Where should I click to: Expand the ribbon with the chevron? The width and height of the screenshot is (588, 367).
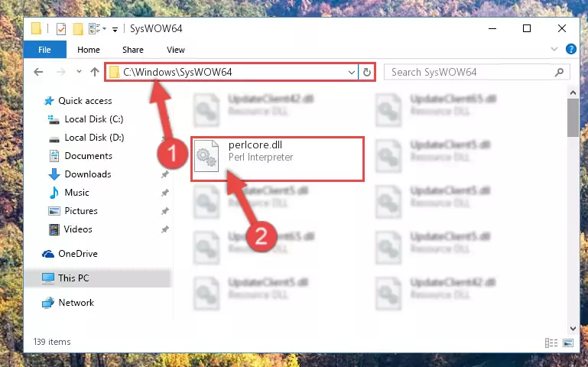point(554,49)
